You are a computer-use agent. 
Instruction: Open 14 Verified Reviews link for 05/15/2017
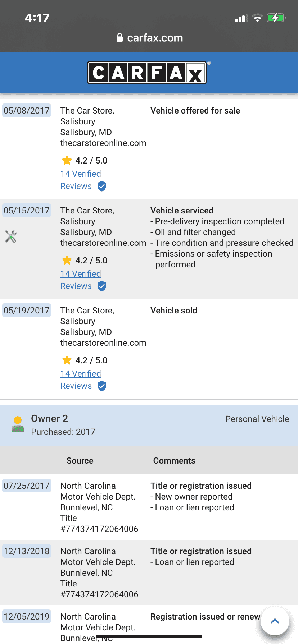point(81,280)
